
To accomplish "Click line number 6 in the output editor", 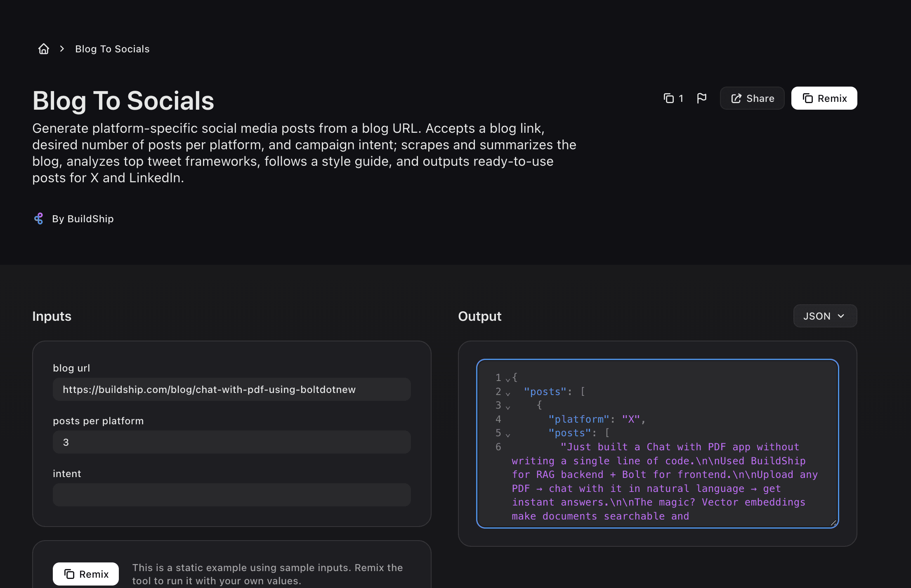I will pos(498,447).
